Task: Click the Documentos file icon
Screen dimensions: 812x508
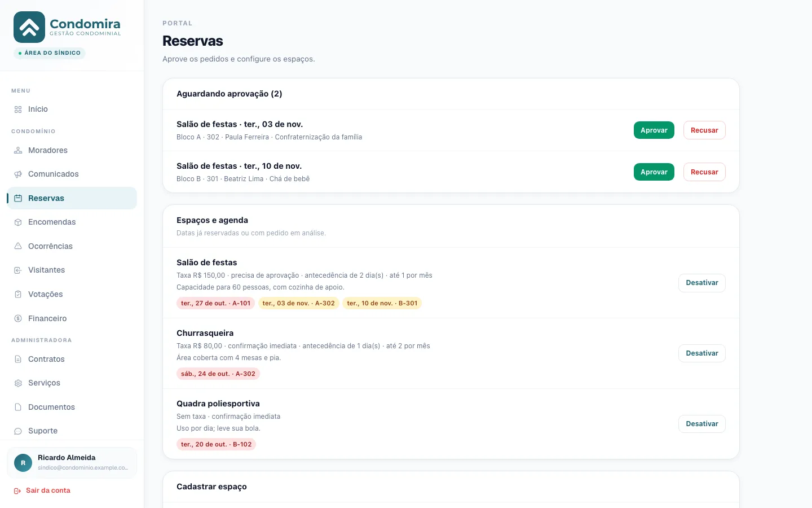Action: 18,408
